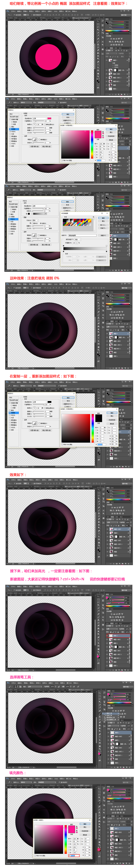Viewport: 137px width, 868px height.
Task: Open 文件 menu in the first screenshot
Action: (x=13, y=11)
